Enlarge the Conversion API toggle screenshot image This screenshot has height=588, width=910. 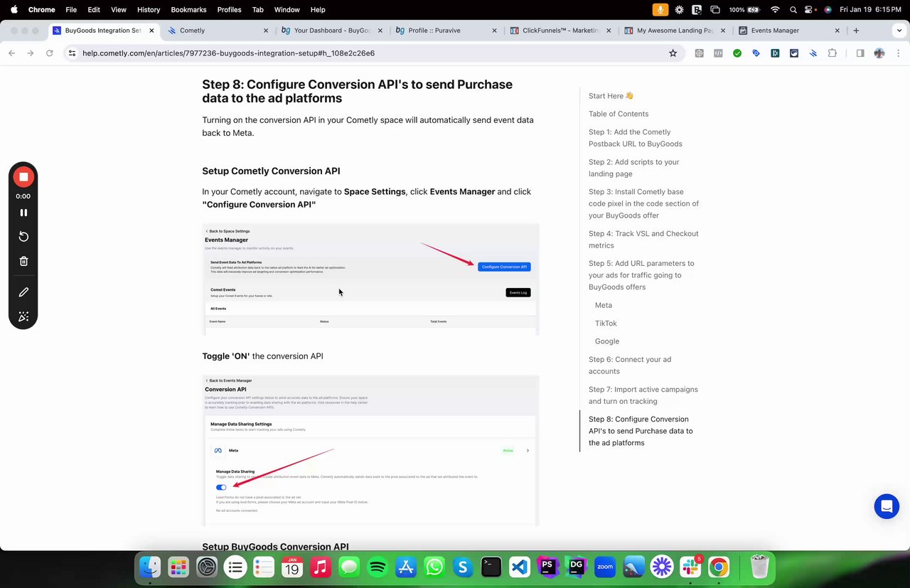pos(370,451)
